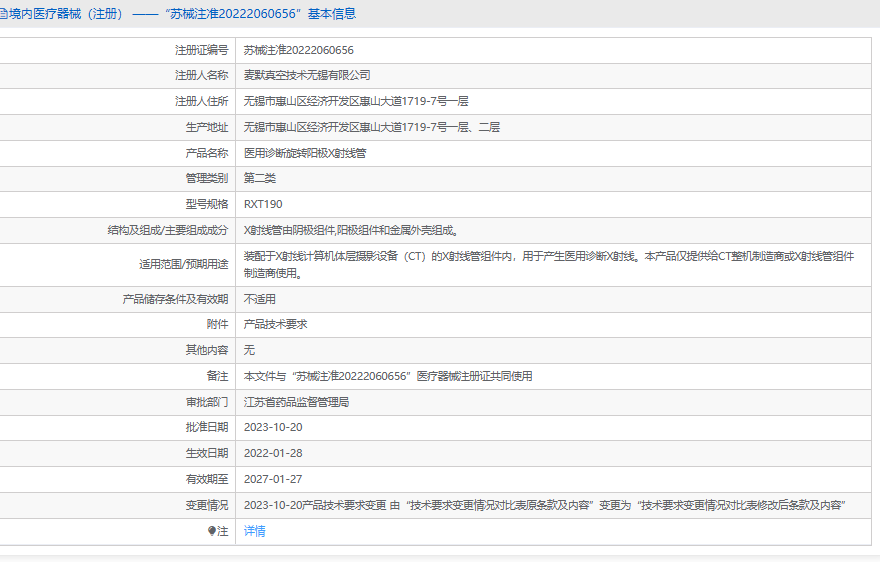Click expiry date 2027-01-27

(273, 479)
